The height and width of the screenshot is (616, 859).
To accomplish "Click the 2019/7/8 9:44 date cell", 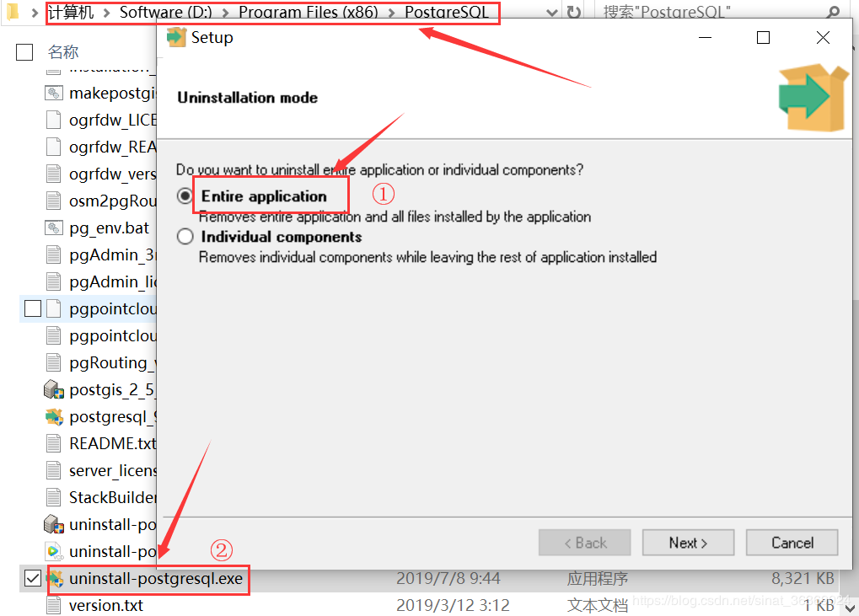I will coord(448,578).
